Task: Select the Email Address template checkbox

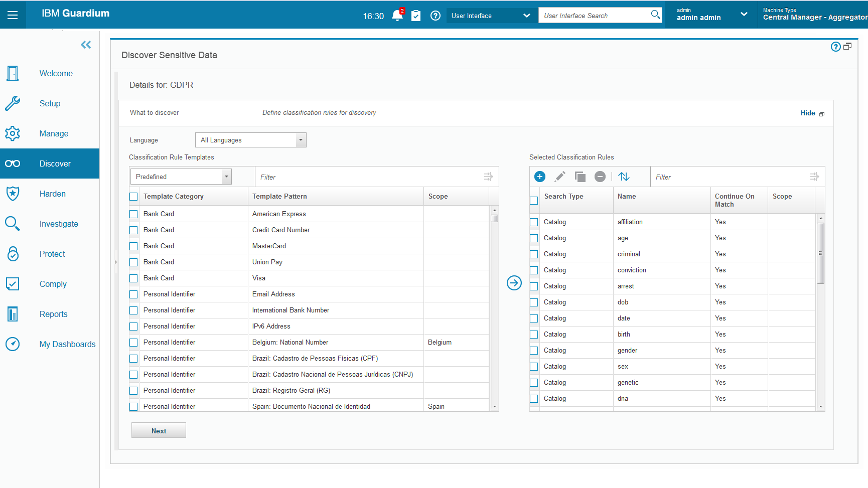Action: coord(133,294)
